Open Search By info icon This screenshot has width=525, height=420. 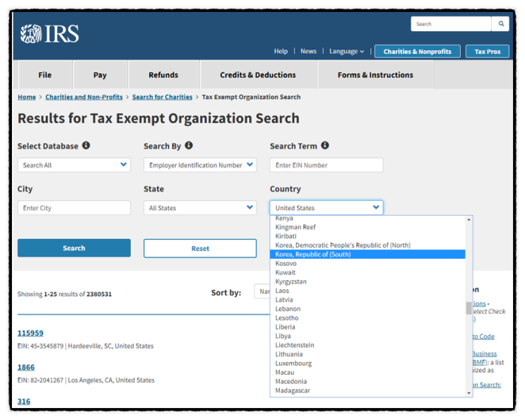pos(189,146)
